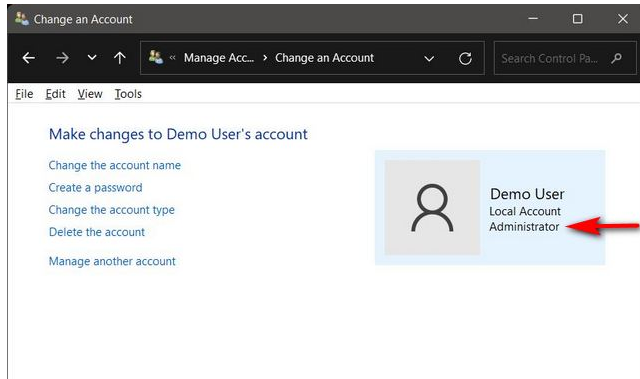Expand the address bar history dropdown
Screen dimensions: 640x379
pos(429,59)
